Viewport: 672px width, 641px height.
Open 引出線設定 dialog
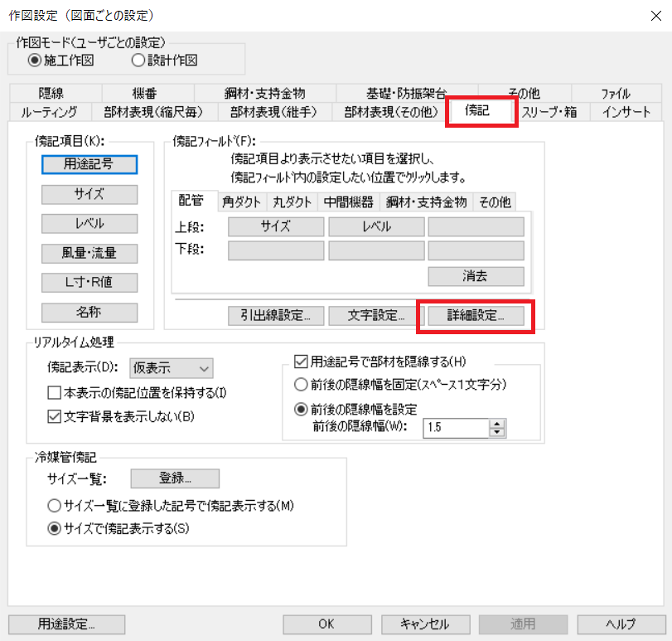tap(276, 315)
